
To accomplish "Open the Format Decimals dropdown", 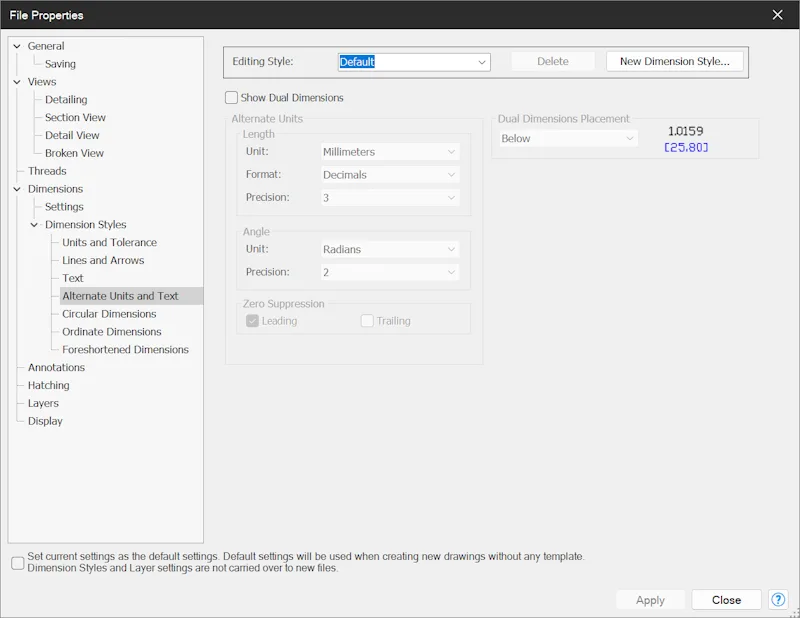I will 390,175.
